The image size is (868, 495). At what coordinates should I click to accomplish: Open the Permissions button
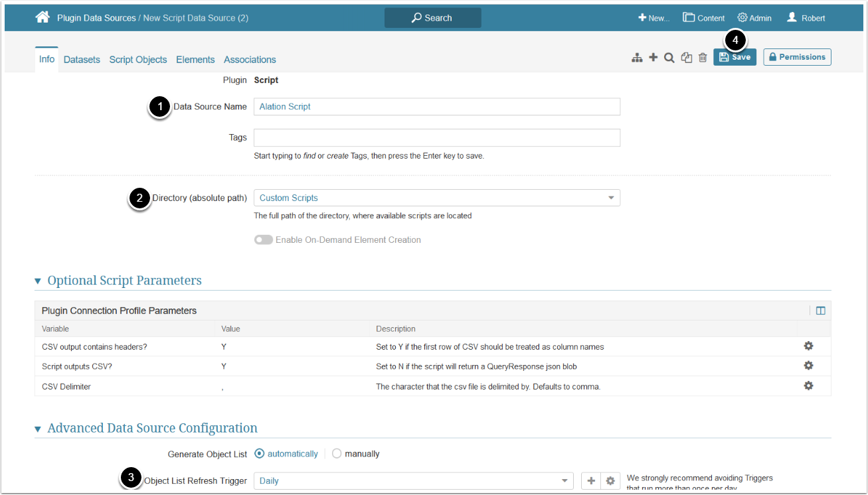[797, 57]
